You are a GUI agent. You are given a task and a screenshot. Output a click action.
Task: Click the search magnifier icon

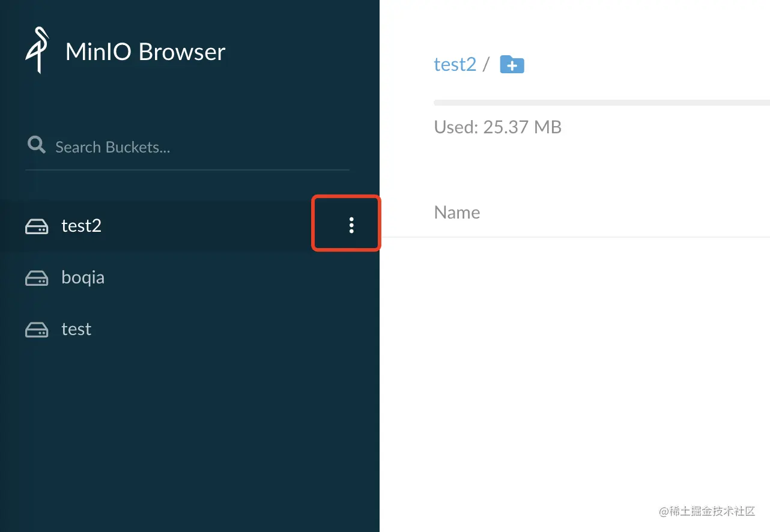(37, 145)
